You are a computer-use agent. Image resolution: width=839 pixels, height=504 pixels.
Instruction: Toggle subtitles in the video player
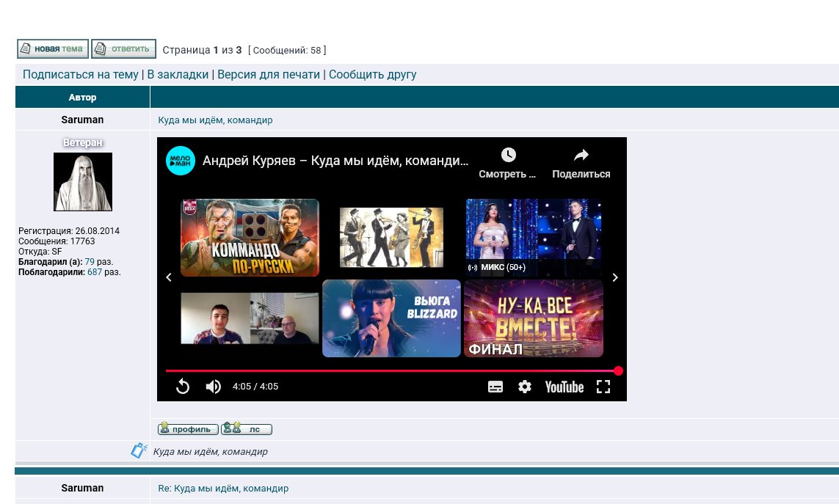point(495,387)
